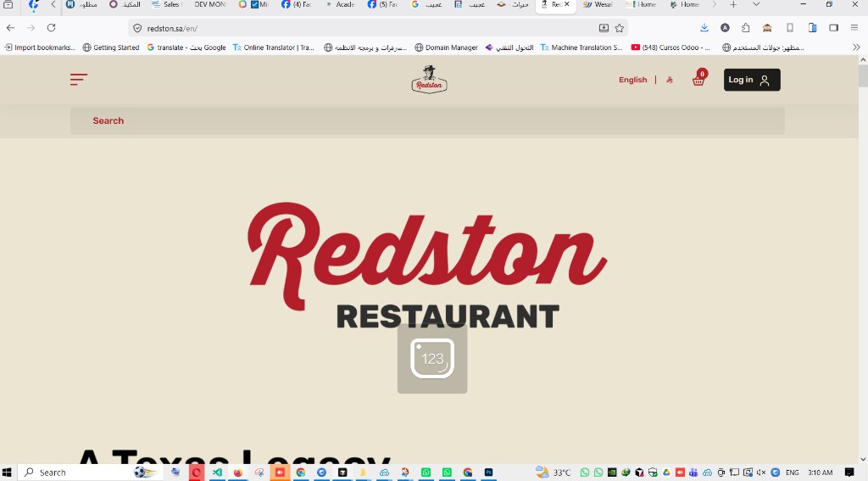The image size is (868, 481).
Task: Show more bookmarks with double chevron
Action: pos(856,48)
